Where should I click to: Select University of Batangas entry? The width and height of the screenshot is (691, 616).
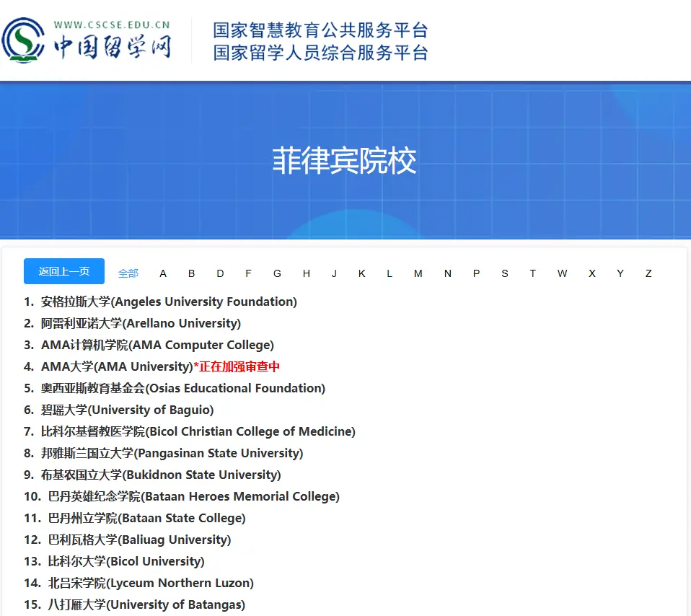(x=146, y=604)
